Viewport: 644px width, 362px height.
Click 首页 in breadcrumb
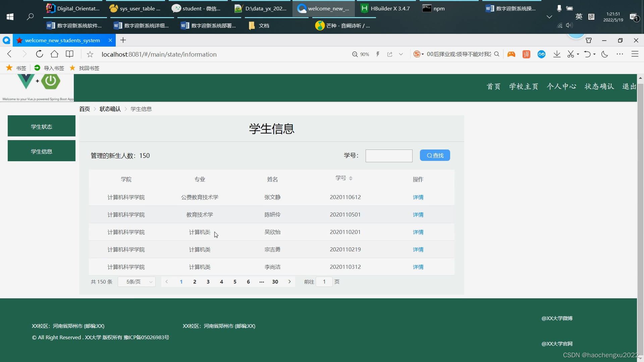pyautogui.click(x=85, y=109)
